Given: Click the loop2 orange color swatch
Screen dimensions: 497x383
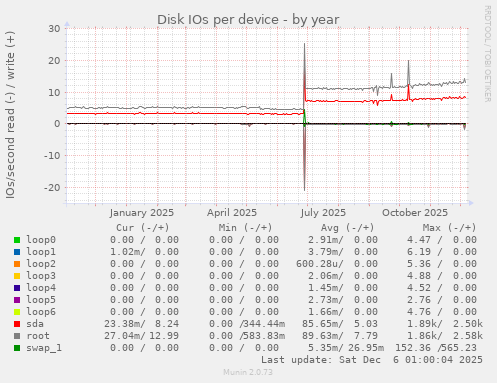Looking at the screenshot, I should [17, 264].
